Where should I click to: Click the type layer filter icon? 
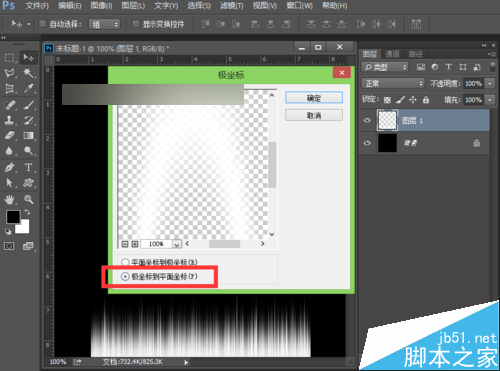click(449, 67)
